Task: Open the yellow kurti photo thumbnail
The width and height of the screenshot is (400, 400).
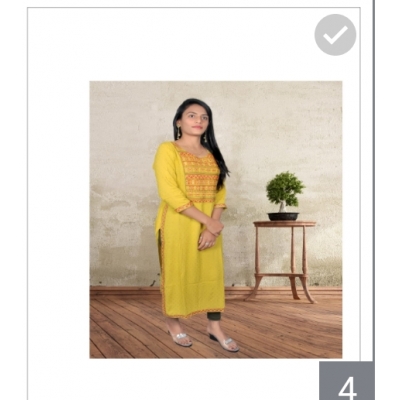Action: click(x=216, y=220)
